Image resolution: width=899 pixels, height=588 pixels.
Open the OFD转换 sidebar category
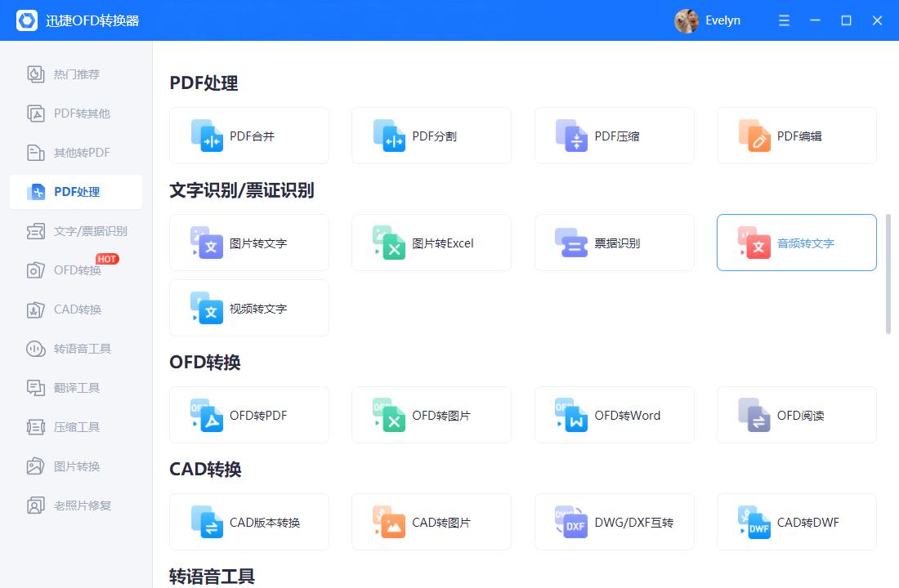(75, 270)
